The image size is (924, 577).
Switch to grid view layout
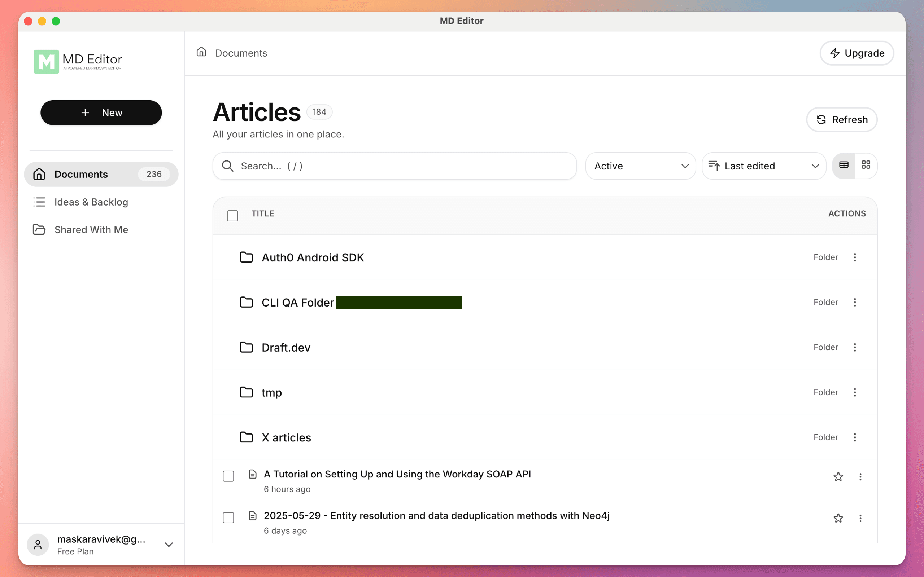tap(866, 166)
